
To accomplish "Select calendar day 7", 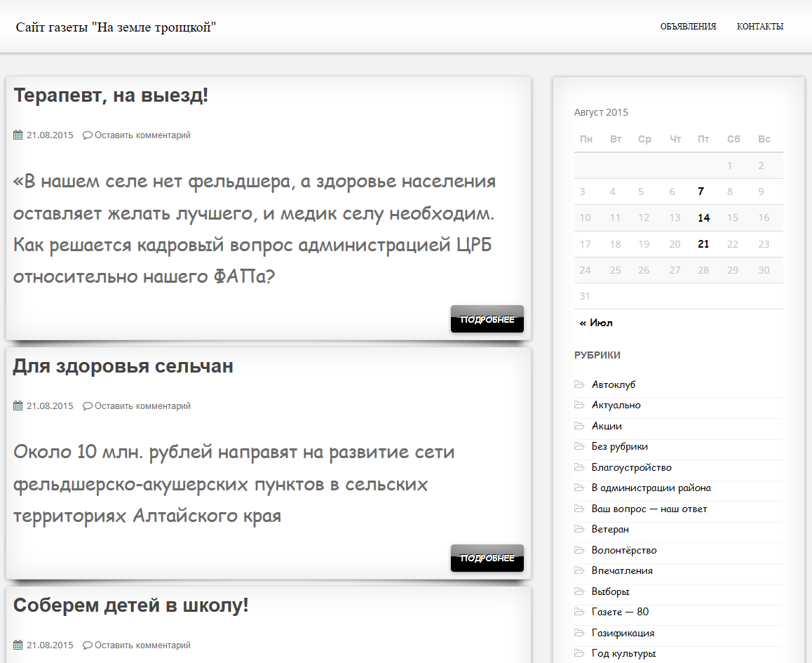I will 701,192.
